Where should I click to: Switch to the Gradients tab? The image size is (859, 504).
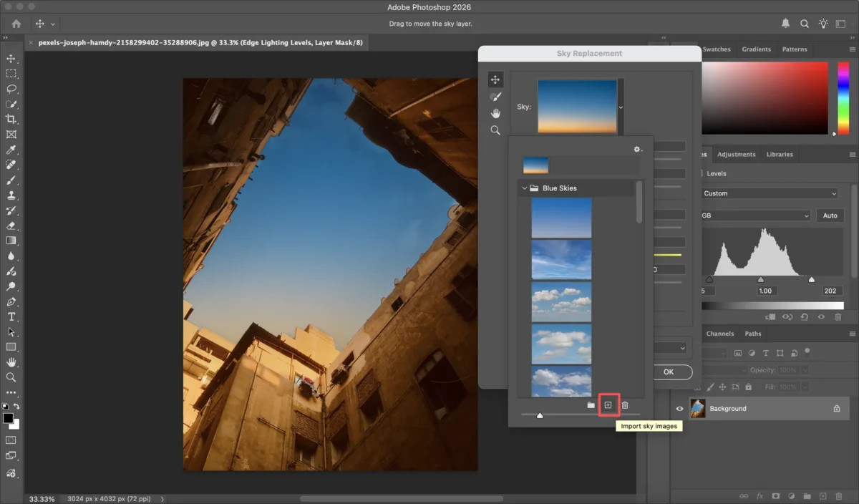click(756, 49)
